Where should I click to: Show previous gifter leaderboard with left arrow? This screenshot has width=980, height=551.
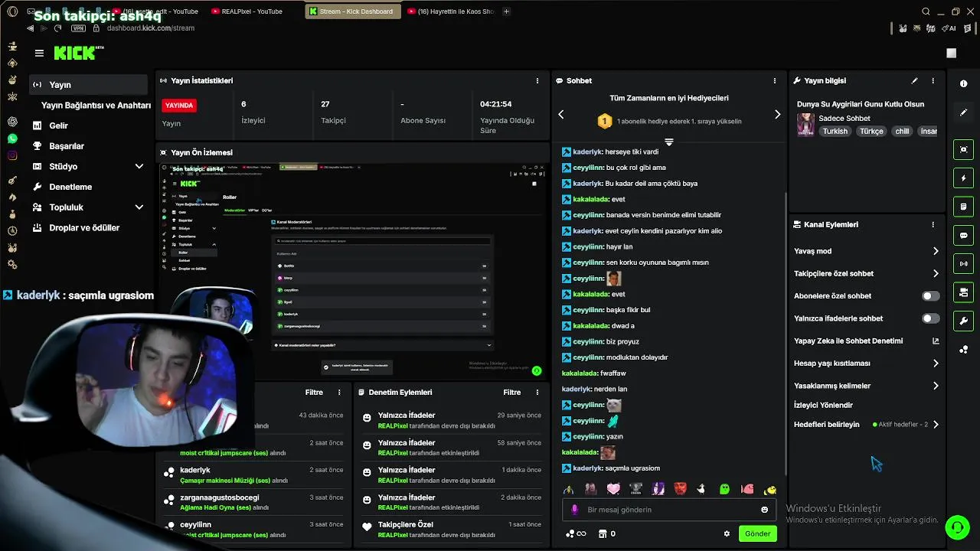pyautogui.click(x=560, y=114)
